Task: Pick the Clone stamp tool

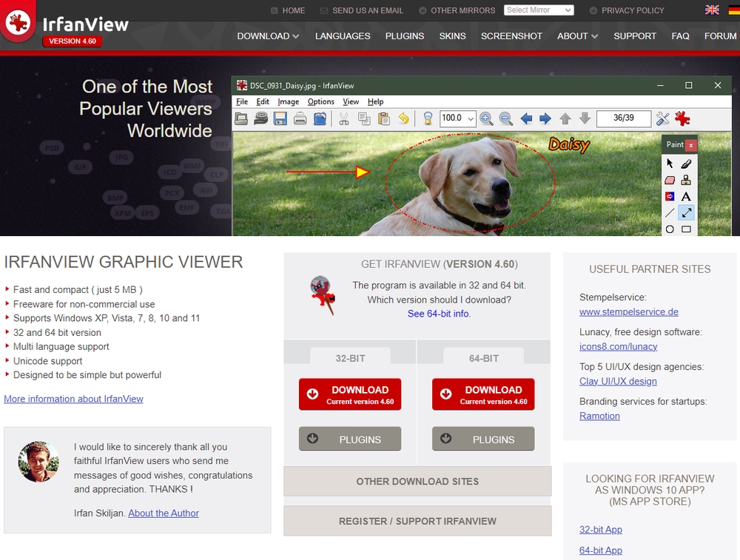Action: tap(687, 180)
